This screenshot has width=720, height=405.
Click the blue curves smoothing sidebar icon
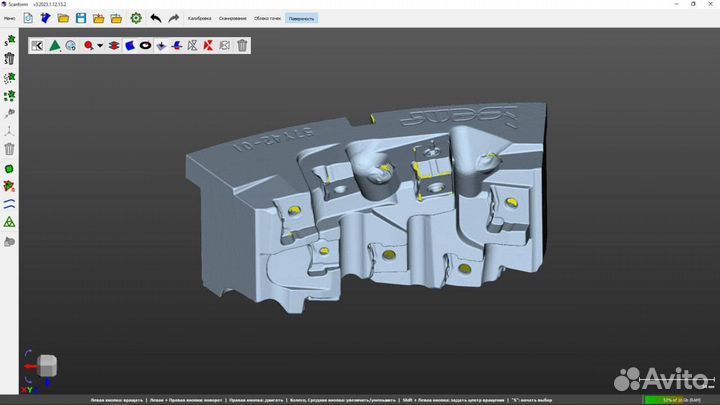tap(9, 204)
